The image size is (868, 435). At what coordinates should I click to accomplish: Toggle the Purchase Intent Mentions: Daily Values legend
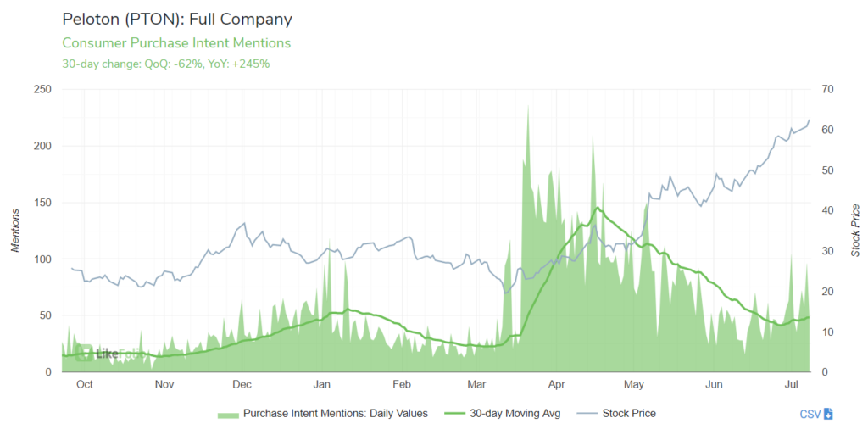point(323,414)
